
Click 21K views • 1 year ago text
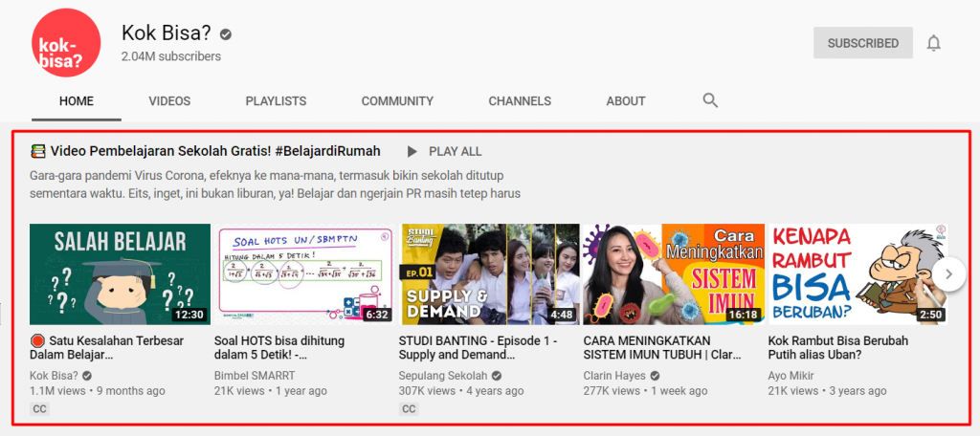coord(271,391)
